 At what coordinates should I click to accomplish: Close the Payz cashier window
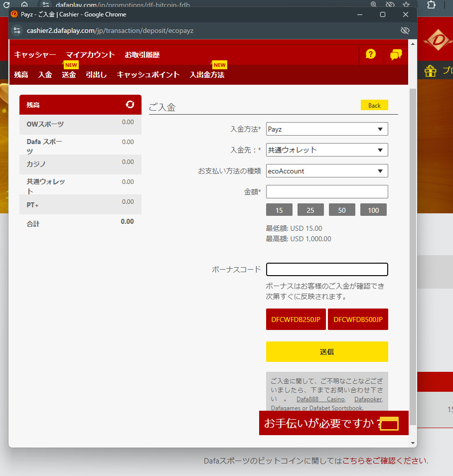(405, 14)
